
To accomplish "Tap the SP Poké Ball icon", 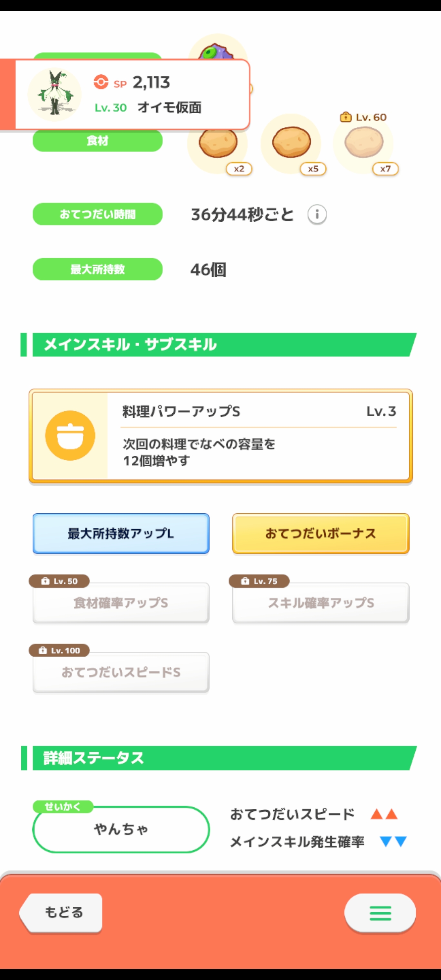I will click(101, 82).
